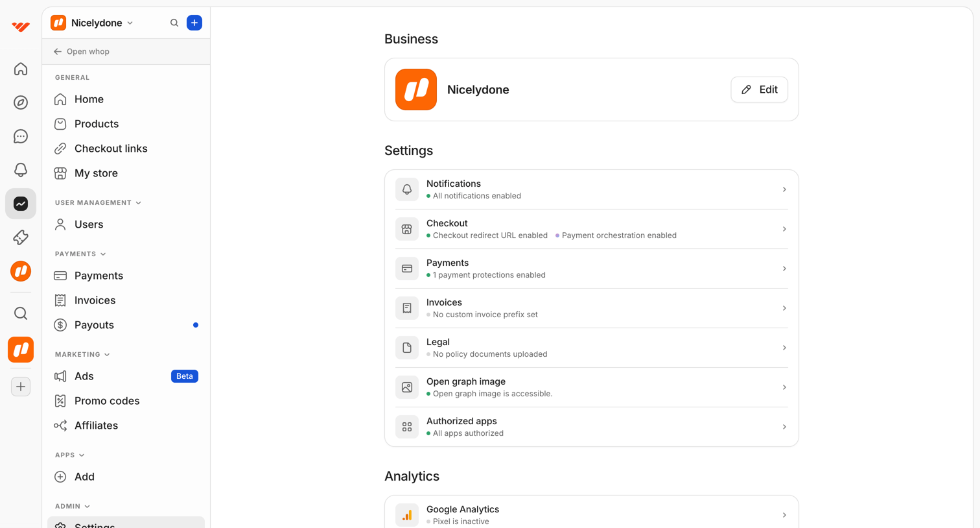This screenshot has width=980, height=528.
Task: Open Payments in the sidebar
Action: pyautogui.click(x=126, y=276)
